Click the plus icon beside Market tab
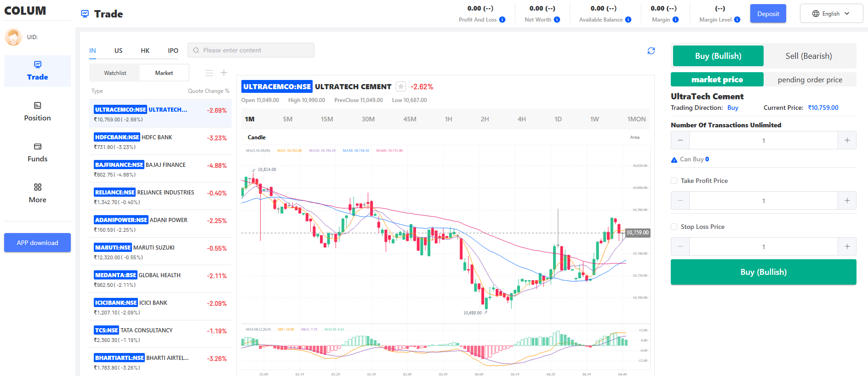 pyautogui.click(x=224, y=73)
